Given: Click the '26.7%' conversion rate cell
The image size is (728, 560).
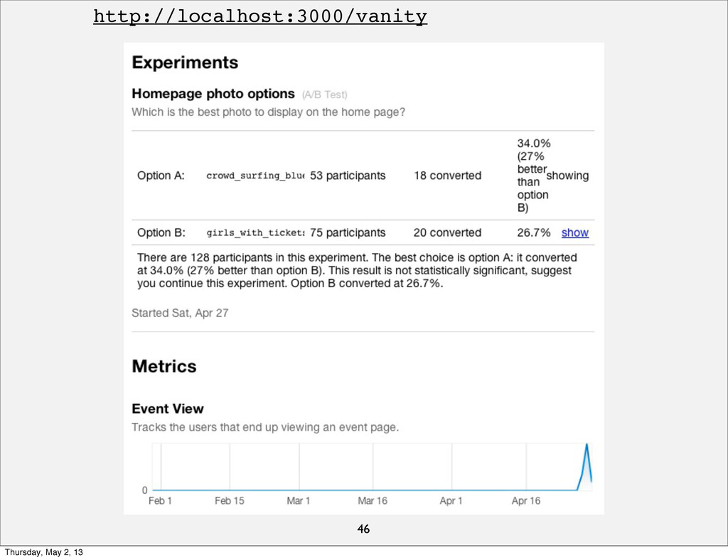Looking at the screenshot, I should click(x=534, y=233).
